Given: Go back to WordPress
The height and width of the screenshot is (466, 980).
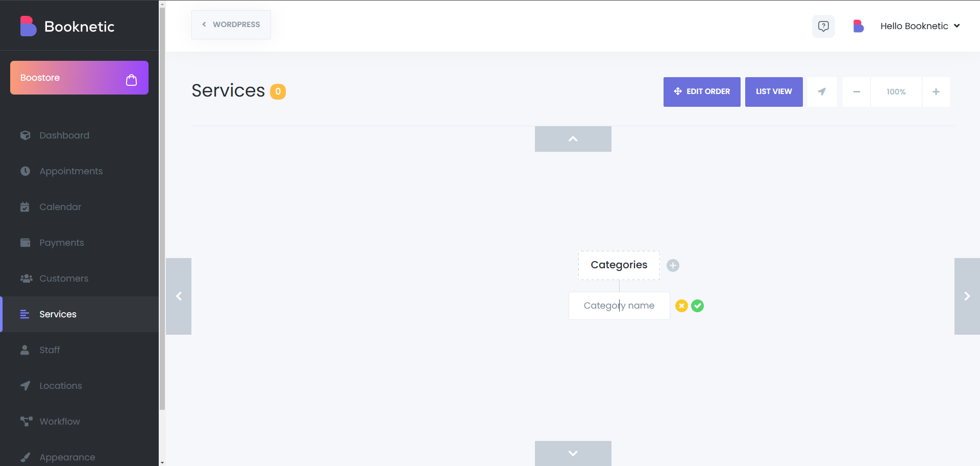Looking at the screenshot, I should (231, 25).
